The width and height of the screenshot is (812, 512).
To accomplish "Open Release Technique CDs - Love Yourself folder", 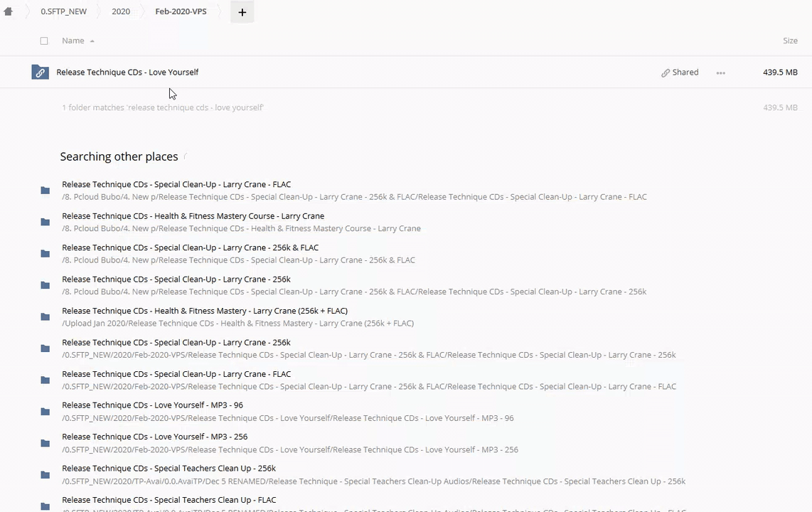I will [127, 72].
